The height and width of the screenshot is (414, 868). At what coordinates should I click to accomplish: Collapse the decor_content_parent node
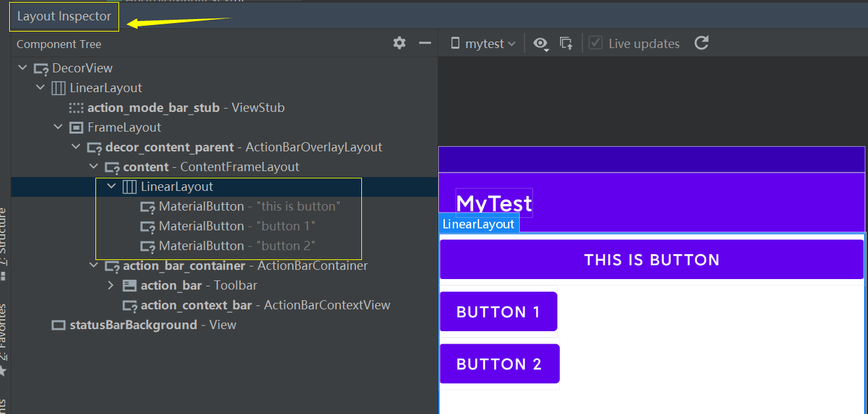(76, 147)
